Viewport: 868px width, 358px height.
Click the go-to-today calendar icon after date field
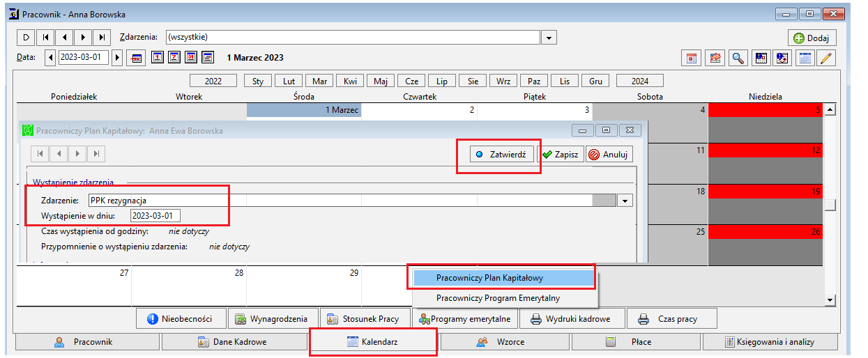(137, 58)
